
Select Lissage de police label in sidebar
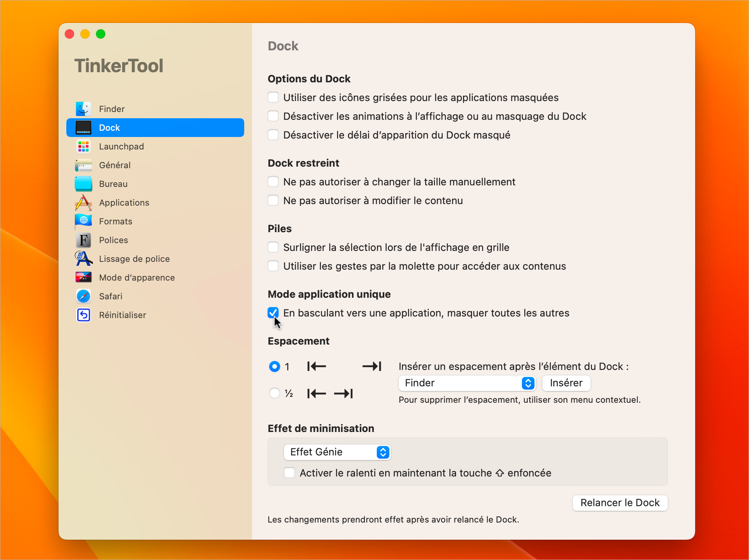(134, 259)
